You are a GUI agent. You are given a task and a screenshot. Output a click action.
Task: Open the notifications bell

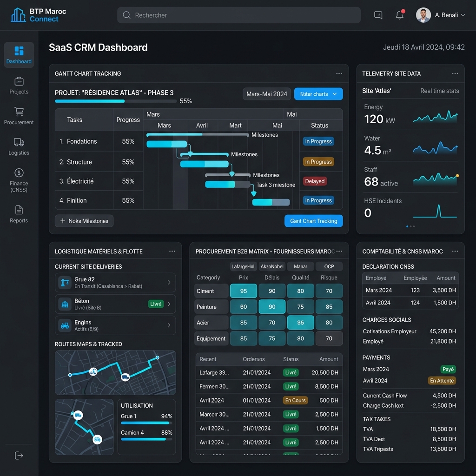click(400, 15)
